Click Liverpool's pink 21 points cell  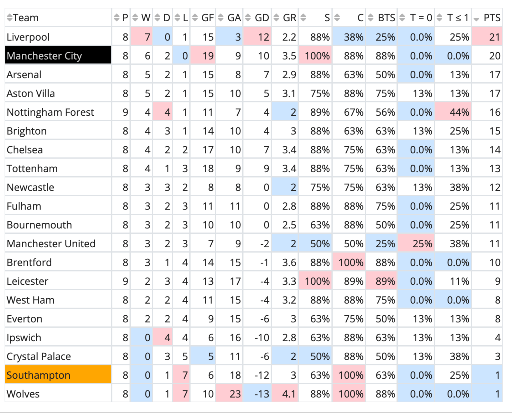(x=488, y=37)
